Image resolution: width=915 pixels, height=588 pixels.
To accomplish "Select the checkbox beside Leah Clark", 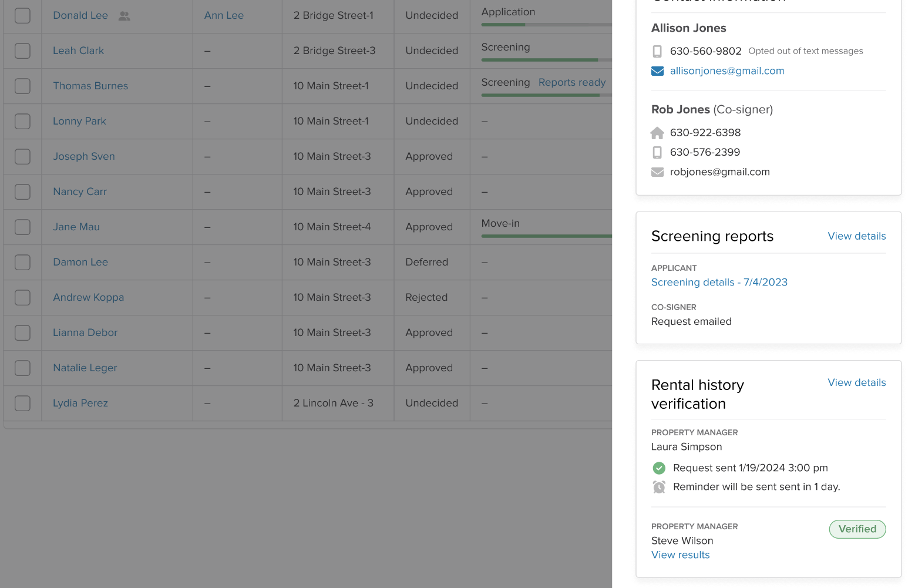I will (x=22, y=51).
